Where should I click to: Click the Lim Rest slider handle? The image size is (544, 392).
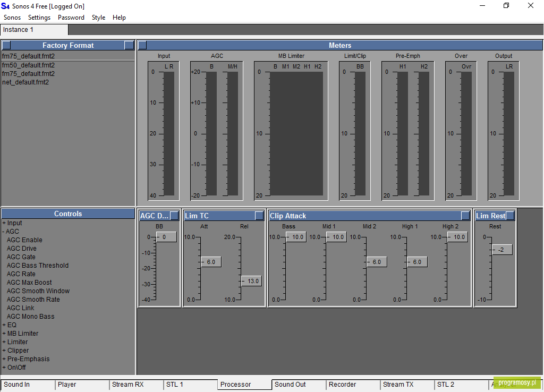503,250
